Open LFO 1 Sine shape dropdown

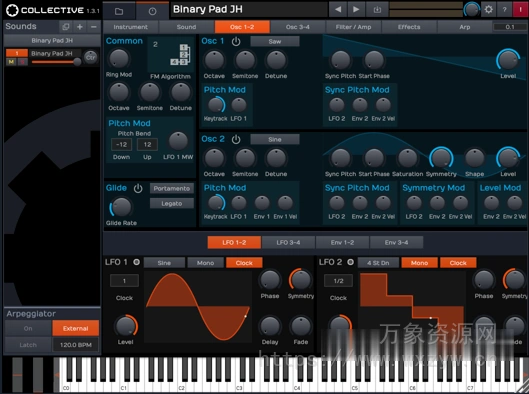pos(164,263)
